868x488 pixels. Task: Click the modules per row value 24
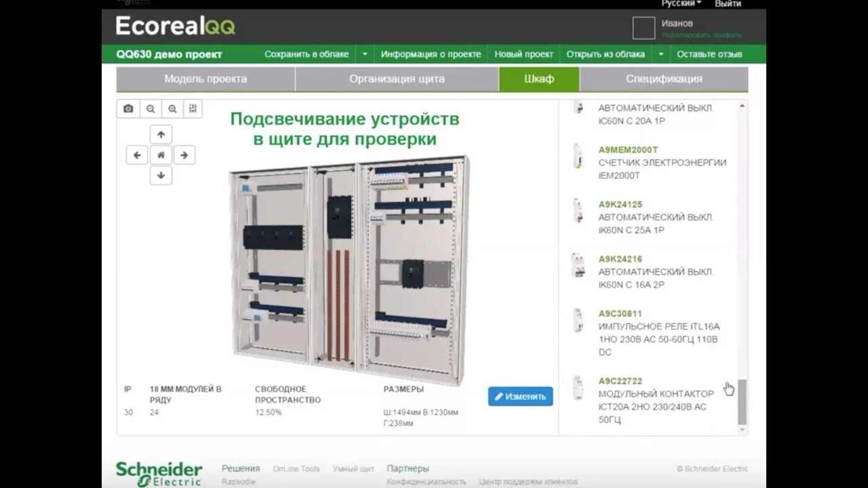point(154,412)
